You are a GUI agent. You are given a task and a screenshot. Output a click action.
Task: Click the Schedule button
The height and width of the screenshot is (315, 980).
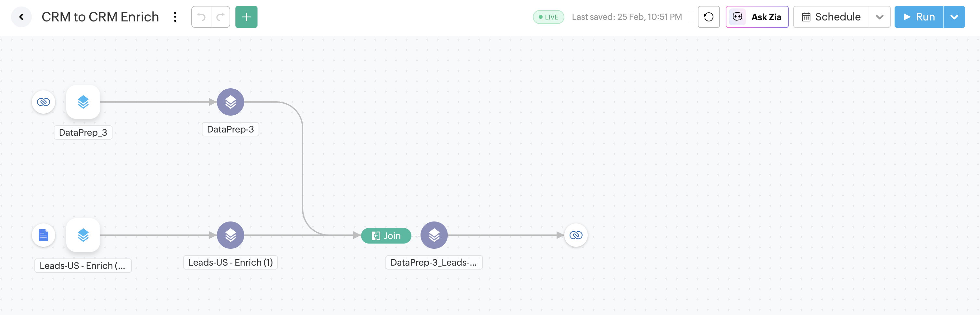[x=831, y=17]
